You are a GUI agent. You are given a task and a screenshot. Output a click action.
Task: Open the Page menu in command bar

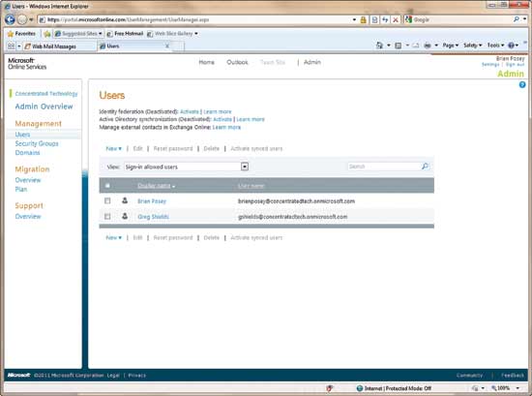pyautogui.click(x=450, y=46)
